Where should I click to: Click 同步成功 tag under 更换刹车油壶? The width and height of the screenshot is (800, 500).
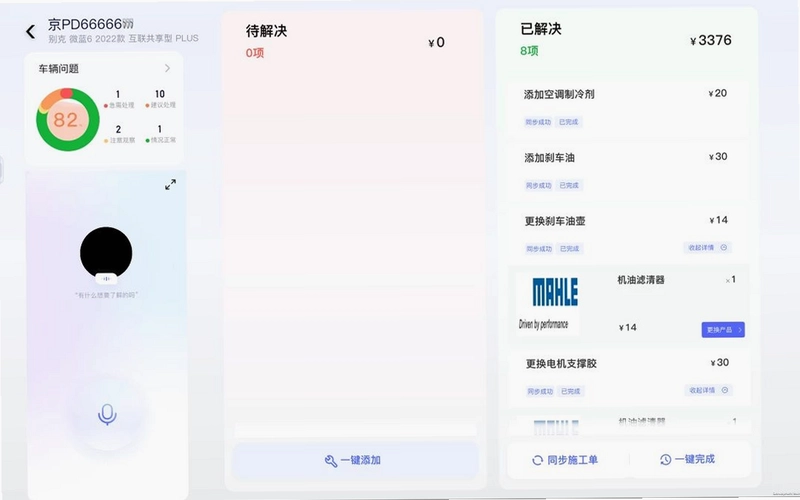click(539, 249)
